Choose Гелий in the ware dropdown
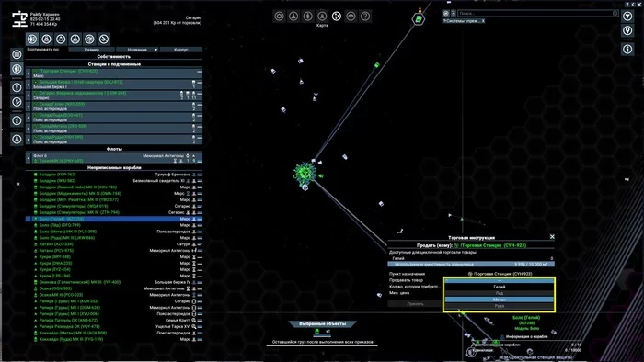644x362 pixels. coord(499,287)
